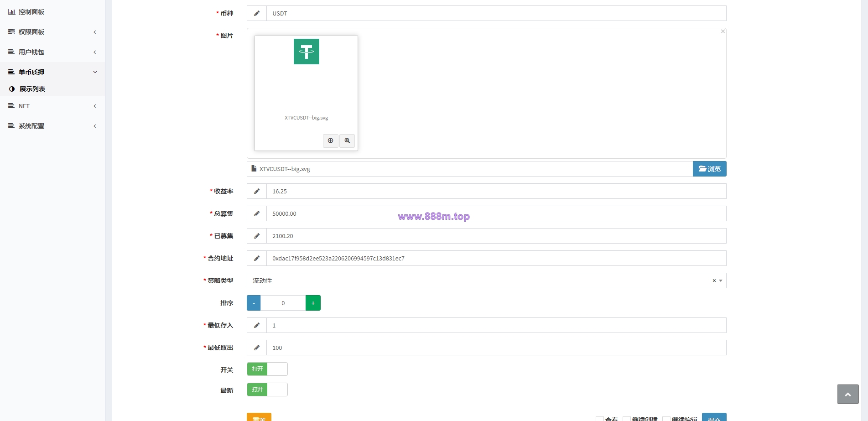This screenshot has width=868, height=421.
Task: Check the 继续创建 checkbox
Action: tap(627, 419)
